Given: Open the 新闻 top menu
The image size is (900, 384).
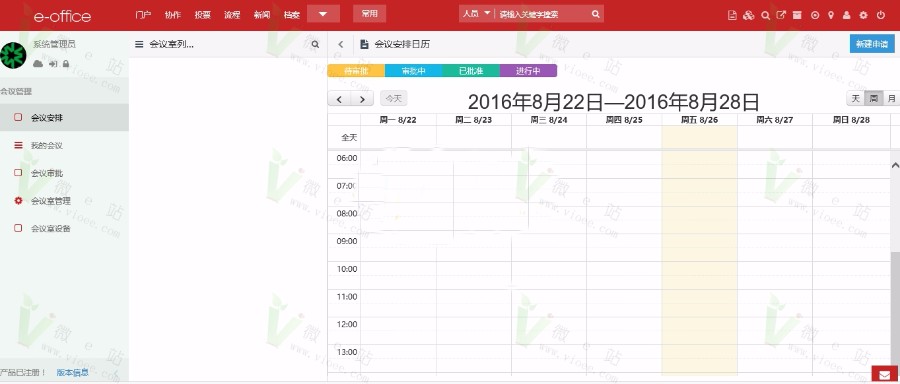Looking at the screenshot, I should (x=262, y=15).
